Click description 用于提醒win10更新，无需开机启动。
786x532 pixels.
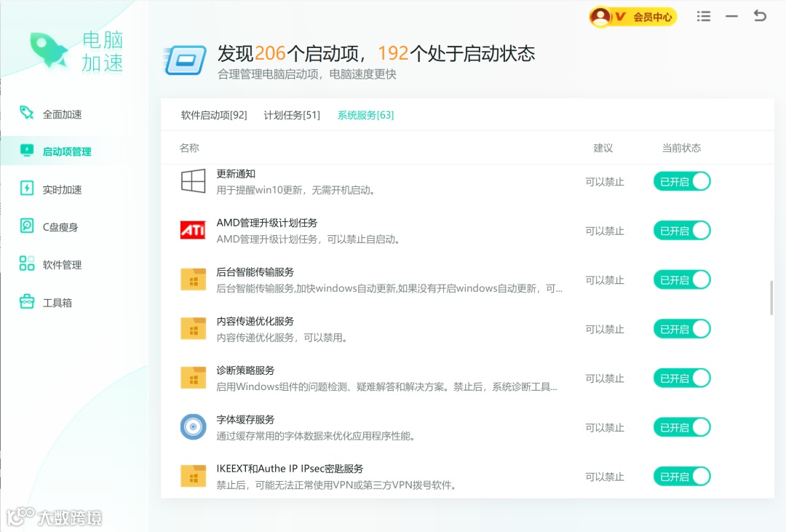(x=296, y=190)
